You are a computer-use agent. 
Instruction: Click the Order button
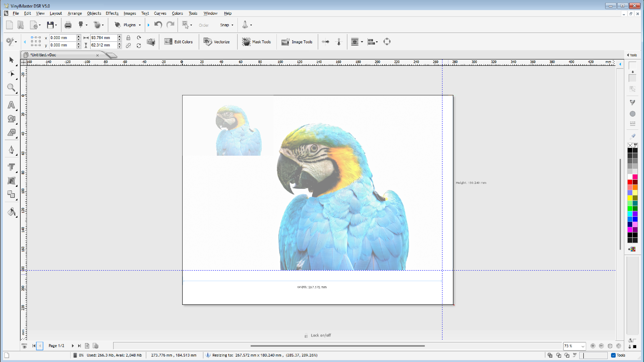click(203, 25)
